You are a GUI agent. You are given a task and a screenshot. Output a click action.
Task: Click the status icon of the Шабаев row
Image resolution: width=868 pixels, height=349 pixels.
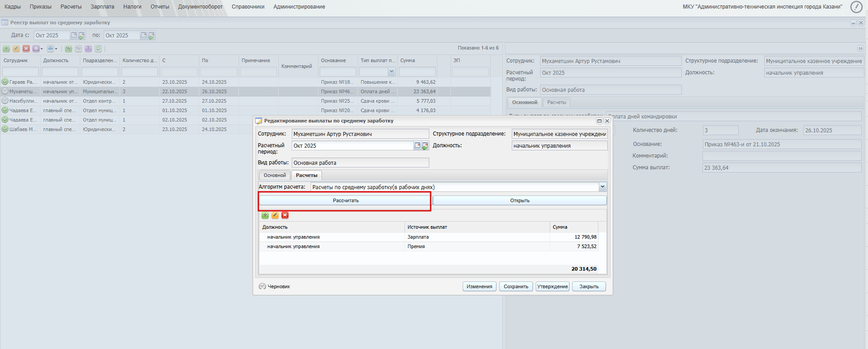click(5, 129)
